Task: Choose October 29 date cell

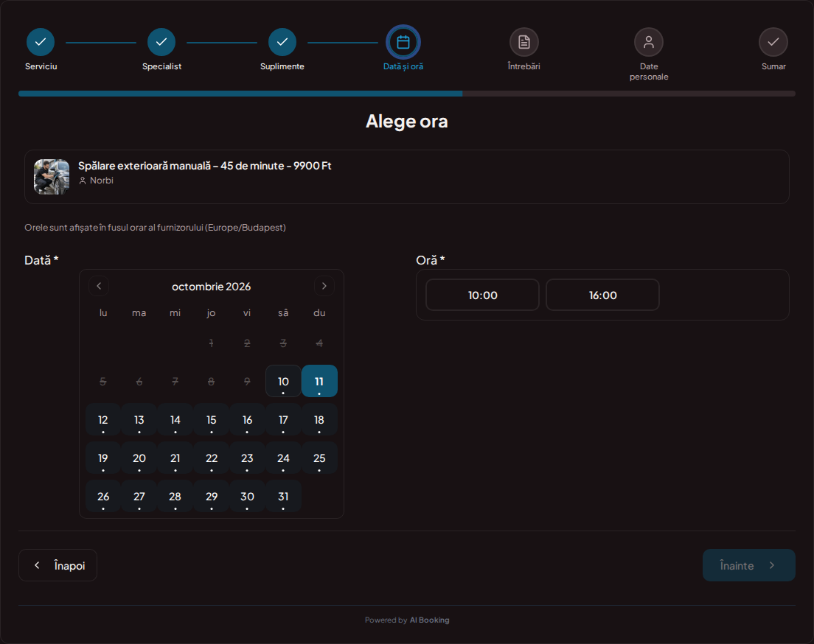Action: coord(212,496)
